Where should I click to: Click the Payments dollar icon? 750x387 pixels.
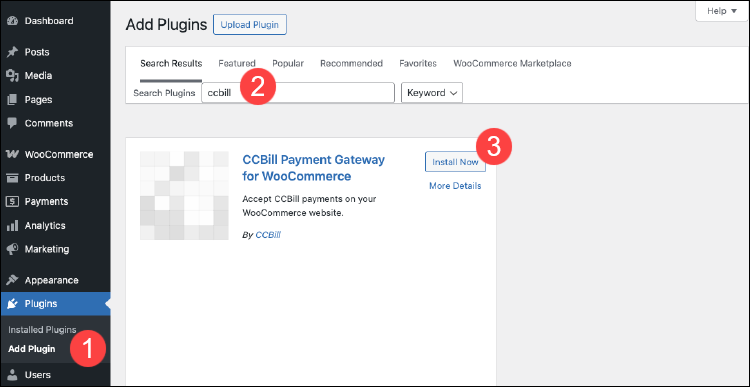(12, 201)
